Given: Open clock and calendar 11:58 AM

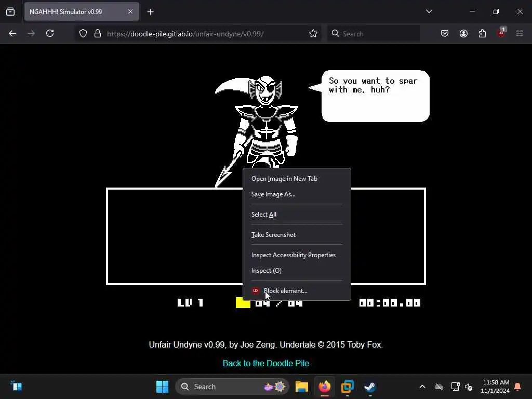Looking at the screenshot, I should pos(495,387).
